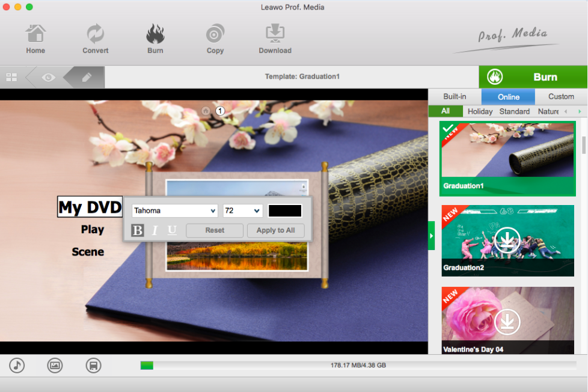Add background music with note icon

click(x=17, y=366)
